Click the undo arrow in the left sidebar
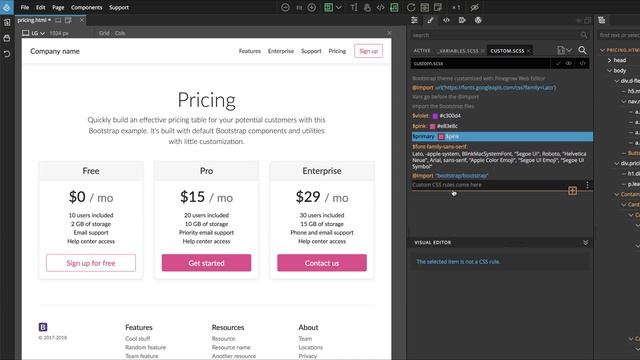The image size is (640, 360). coord(7,53)
